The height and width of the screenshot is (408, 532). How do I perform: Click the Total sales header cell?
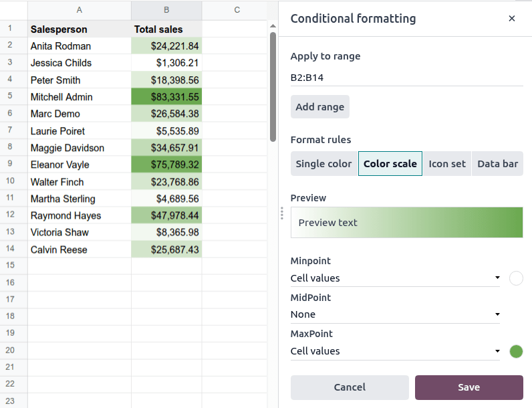pos(166,29)
